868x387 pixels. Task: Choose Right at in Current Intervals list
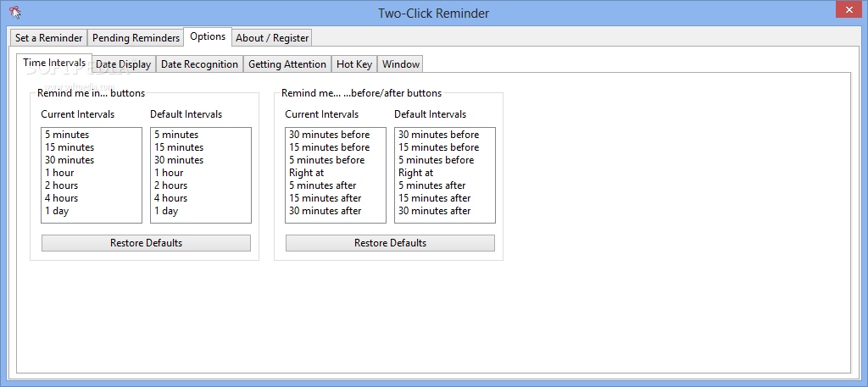tap(306, 173)
